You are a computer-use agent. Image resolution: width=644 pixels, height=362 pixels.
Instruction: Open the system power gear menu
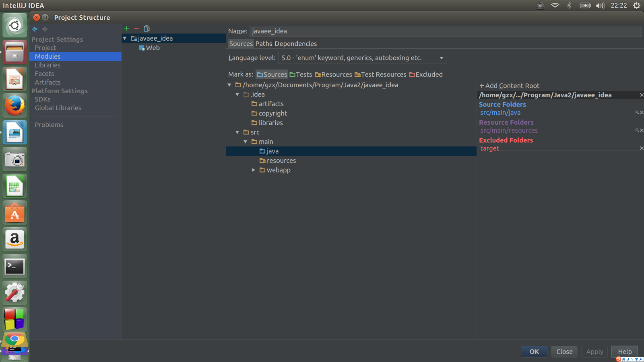[x=637, y=6]
